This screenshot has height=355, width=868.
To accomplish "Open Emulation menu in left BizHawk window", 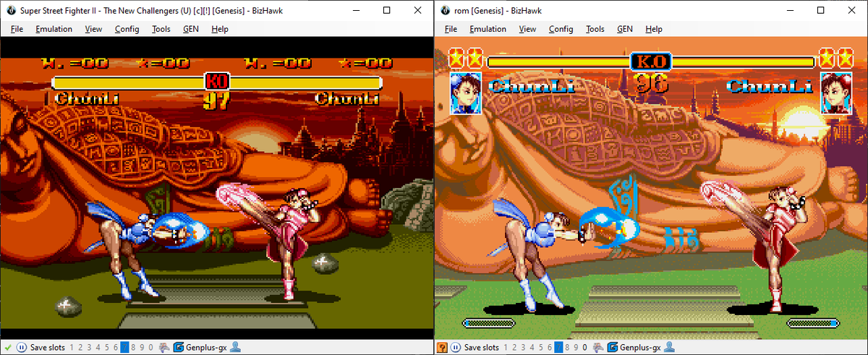I will (x=54, y=29).
